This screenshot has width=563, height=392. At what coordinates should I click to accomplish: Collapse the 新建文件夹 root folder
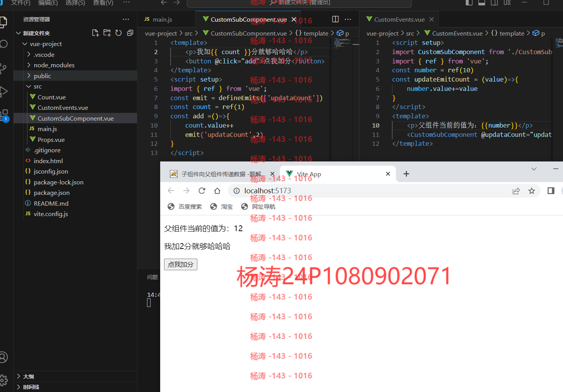pyautogui.click(x=18, y=33)
